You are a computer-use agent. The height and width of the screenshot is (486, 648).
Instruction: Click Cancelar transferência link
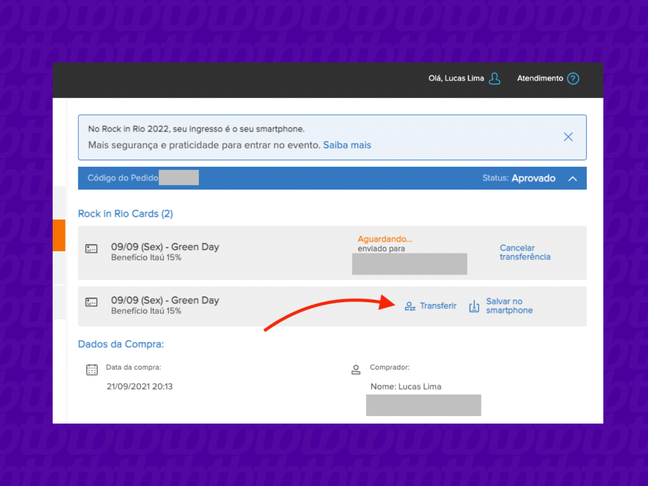tap(525, 252)
